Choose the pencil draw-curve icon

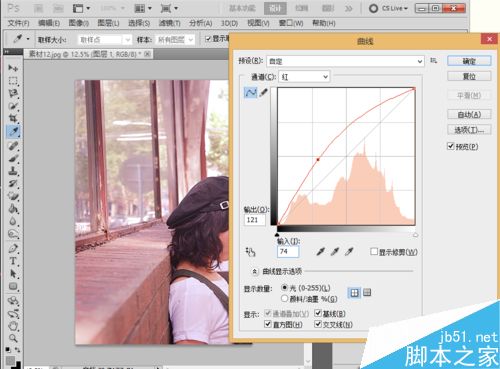pos(264,93)
